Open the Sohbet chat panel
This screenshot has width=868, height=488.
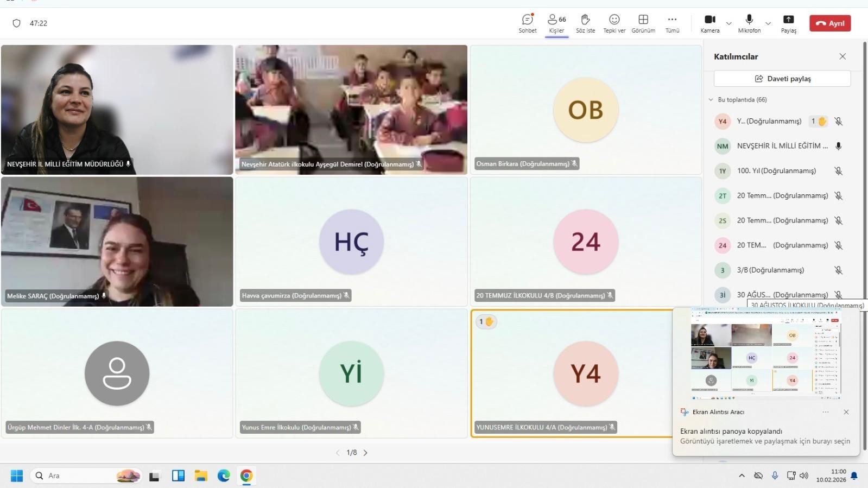point(527,23)
